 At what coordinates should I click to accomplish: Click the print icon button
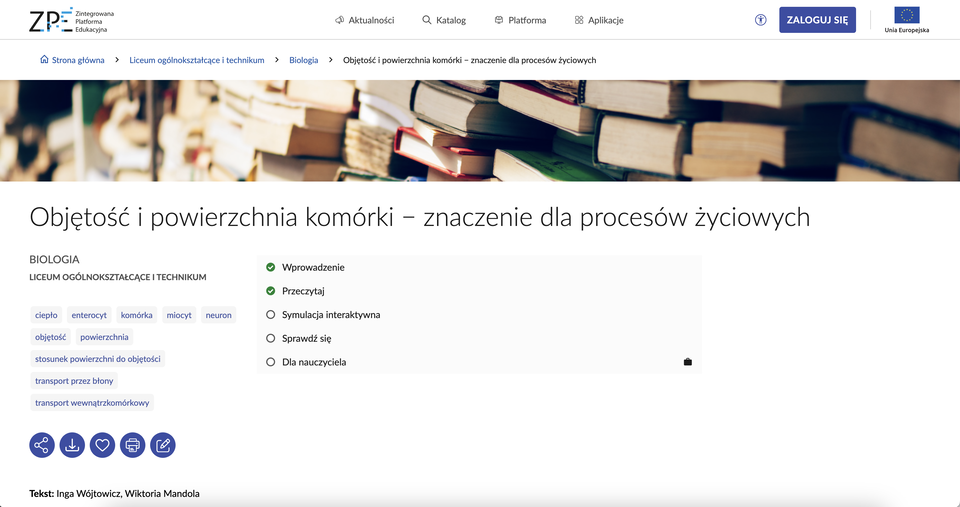(133, 445)
